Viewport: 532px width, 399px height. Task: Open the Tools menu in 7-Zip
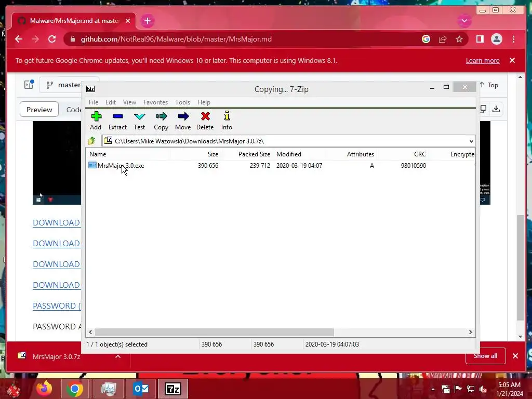(182, 102)
